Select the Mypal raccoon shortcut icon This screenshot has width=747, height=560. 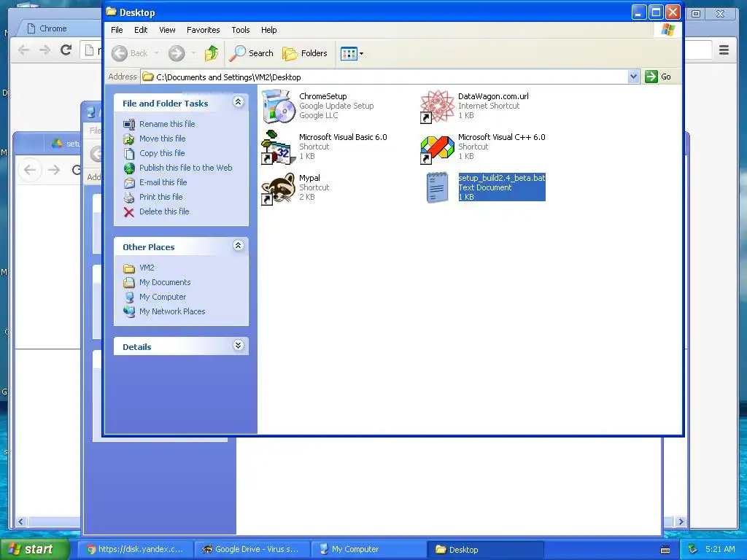point(279,189)
